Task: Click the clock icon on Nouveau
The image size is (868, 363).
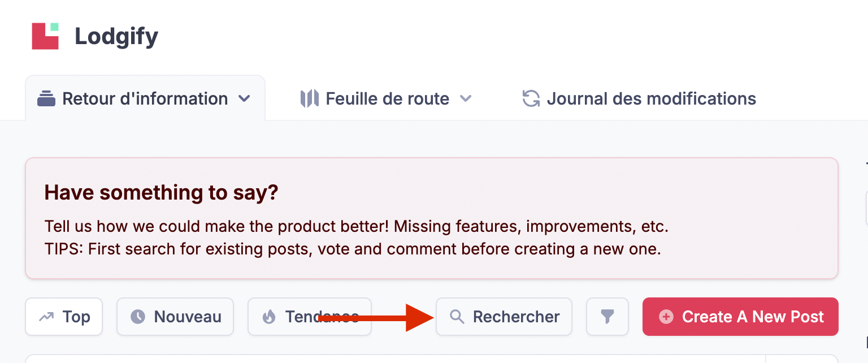Action: pos(138,317)
